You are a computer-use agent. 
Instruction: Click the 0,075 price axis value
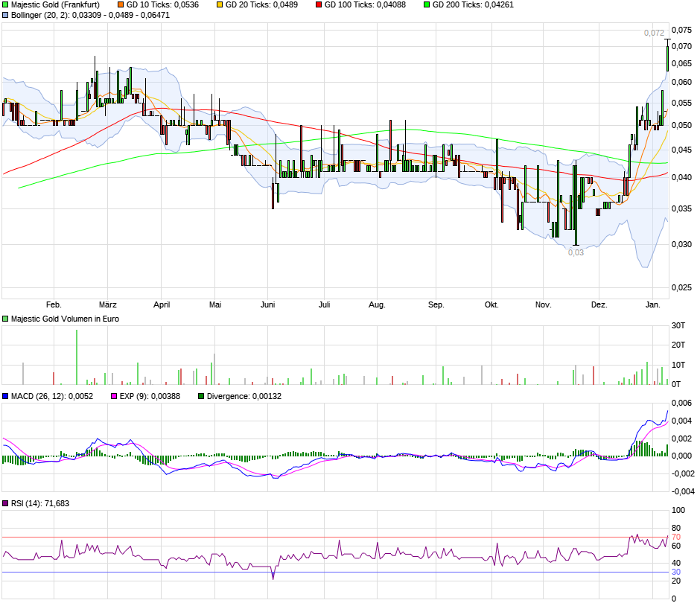[x=681, y=30]
